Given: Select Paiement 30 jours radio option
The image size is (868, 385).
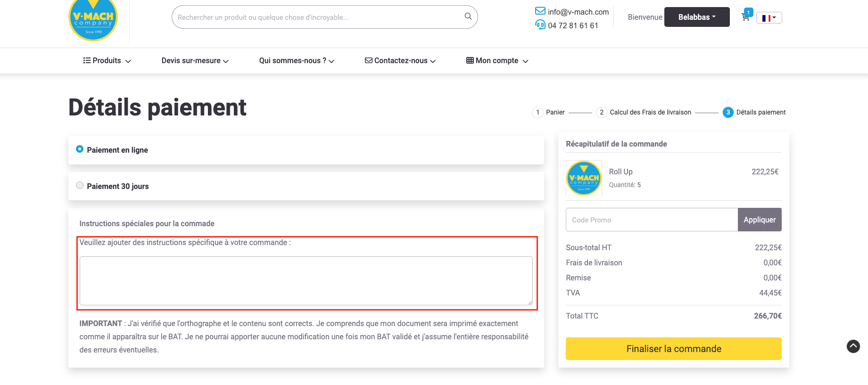Looking at the screenshot, I should tap(80, 186).
